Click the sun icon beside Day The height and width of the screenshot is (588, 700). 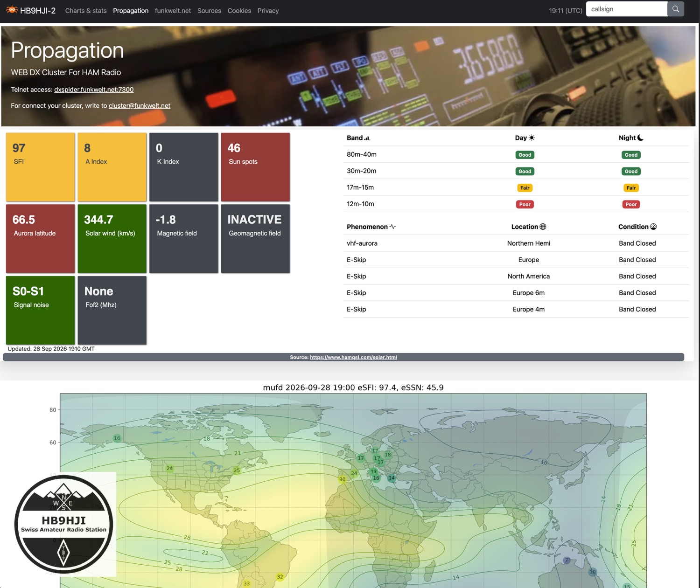(532, 138)
